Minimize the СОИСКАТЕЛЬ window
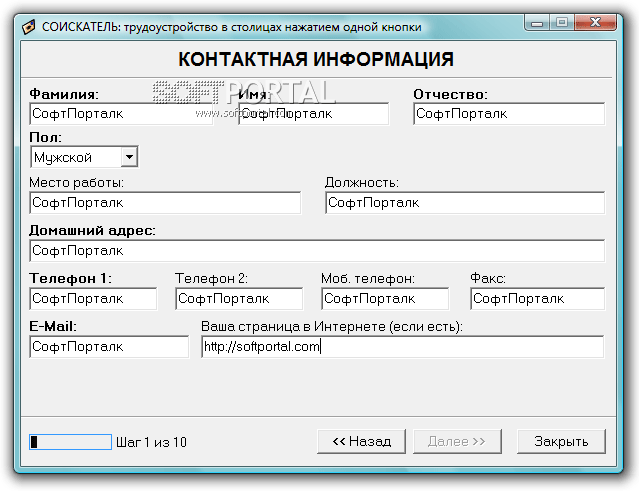This screenshot has height=491, width=639. click(540, 21)
